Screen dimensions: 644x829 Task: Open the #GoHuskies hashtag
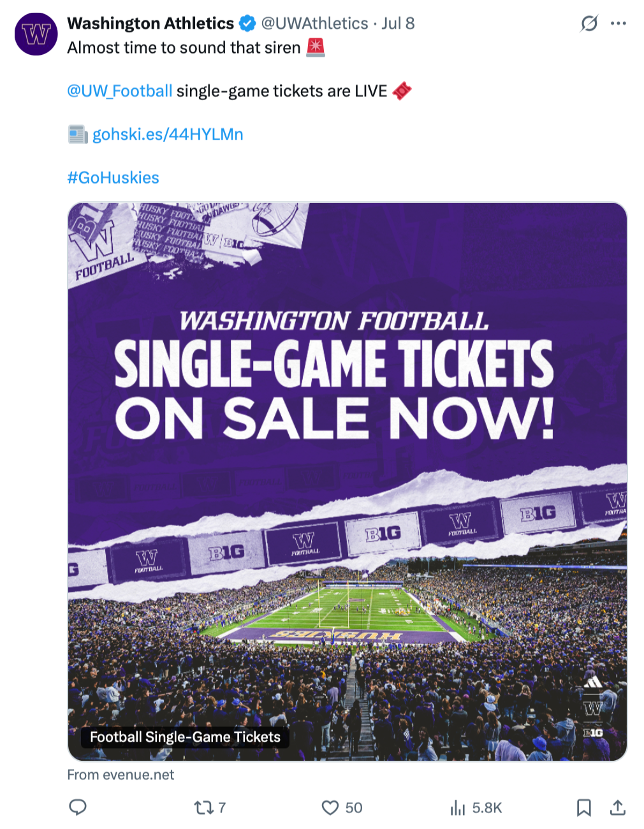[113, 178]
